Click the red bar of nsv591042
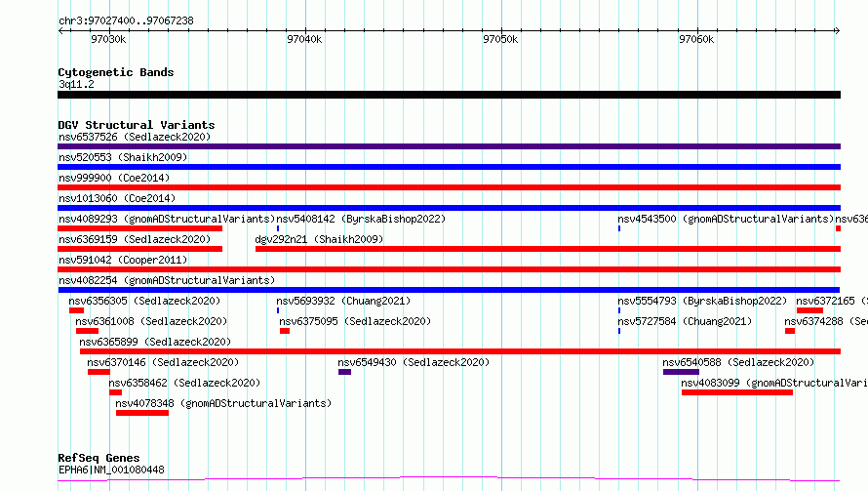 [x=449, y=269]
